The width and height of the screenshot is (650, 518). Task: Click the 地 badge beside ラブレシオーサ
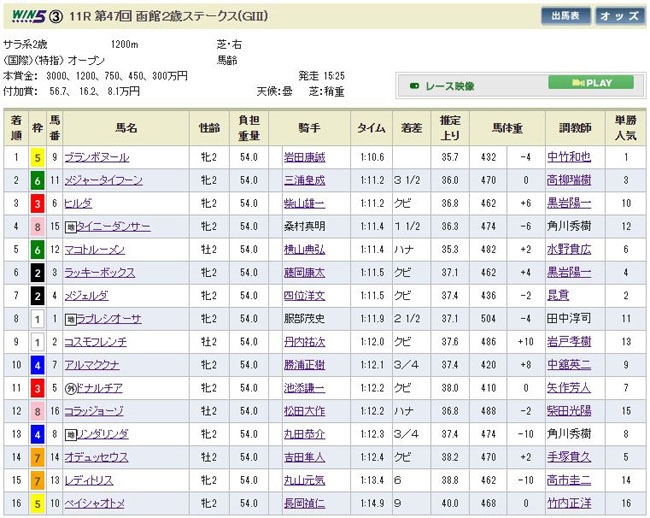coord(69,319)
